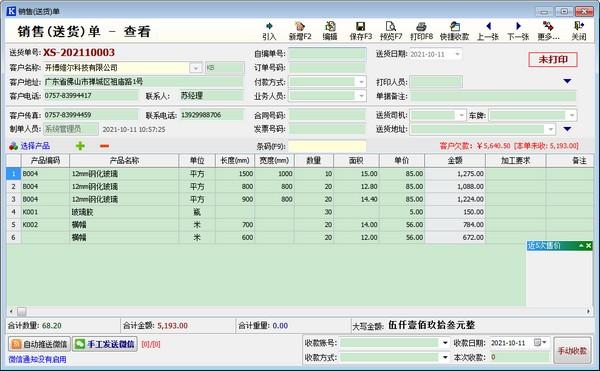
Task: Click the 产品名称 column header
Action: (x=124, y=161)
